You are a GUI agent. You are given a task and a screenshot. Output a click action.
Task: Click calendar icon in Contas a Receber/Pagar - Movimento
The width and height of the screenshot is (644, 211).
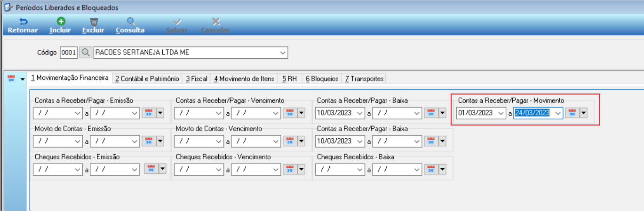[572, 113]
